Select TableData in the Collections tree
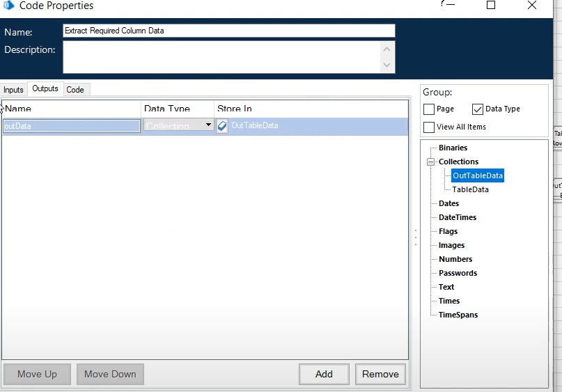The height and width of the screenshot is (392, 562). (470, 189)
